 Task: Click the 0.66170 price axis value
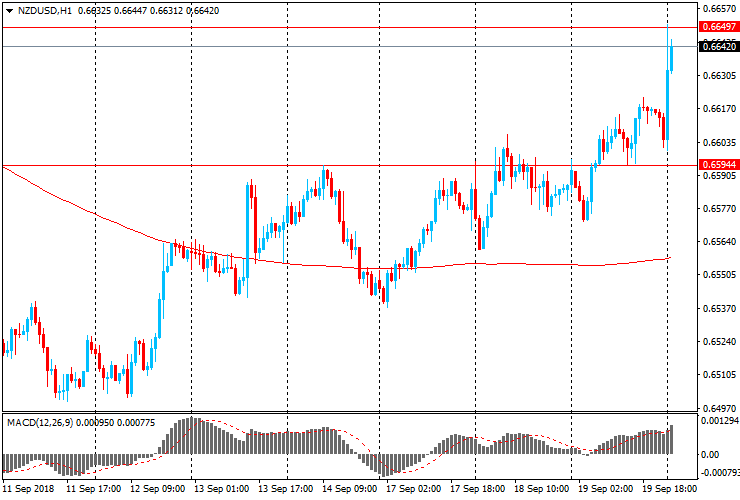coord(719,109)
